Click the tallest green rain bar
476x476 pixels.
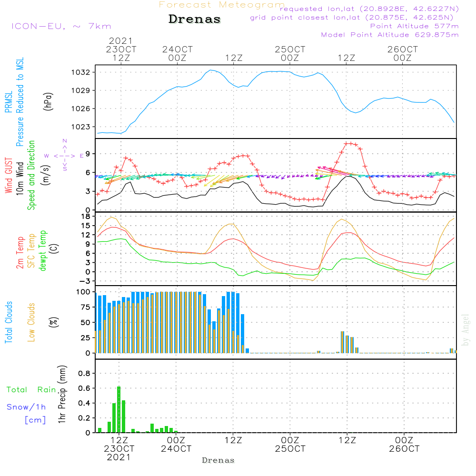pos(119,409)
